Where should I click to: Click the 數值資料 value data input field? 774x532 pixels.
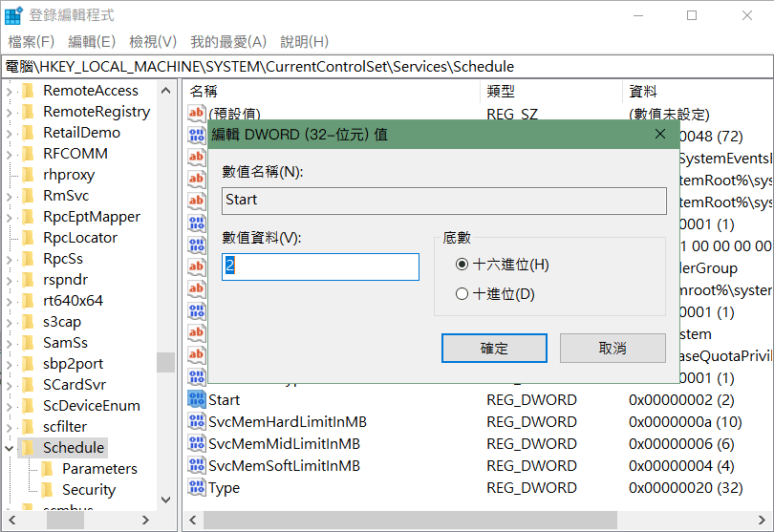click(x=320, y=266)
